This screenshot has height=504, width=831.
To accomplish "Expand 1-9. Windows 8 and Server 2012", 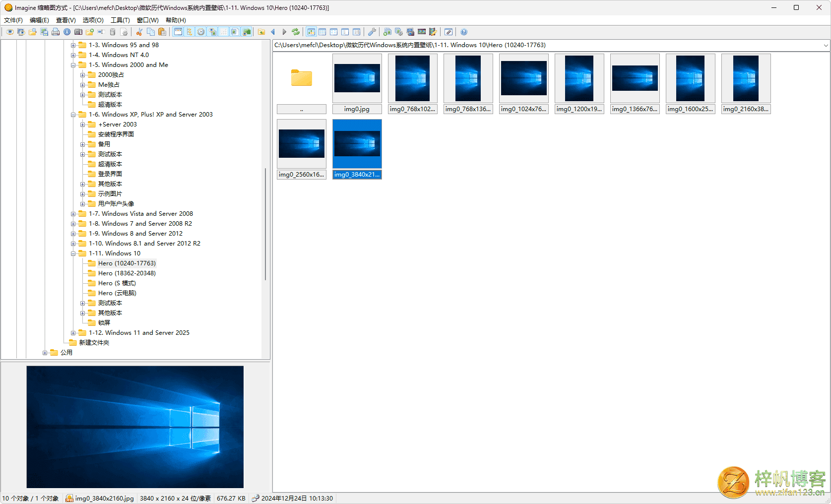I will [73, 234].
